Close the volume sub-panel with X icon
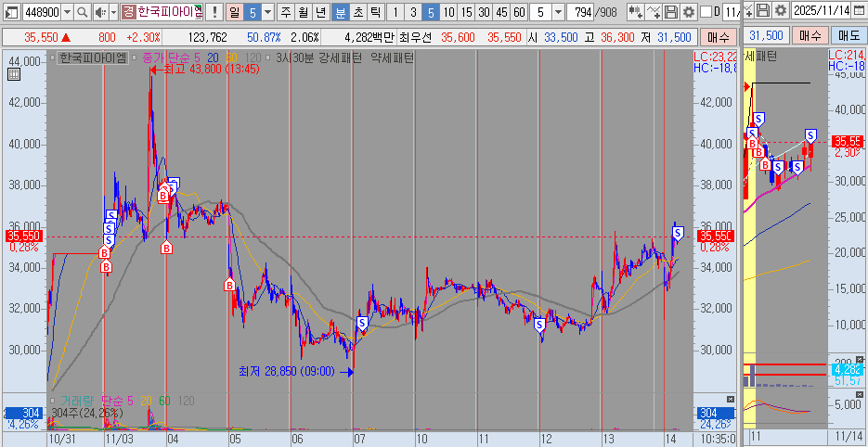Screen dimensions: 868x447 (731, 399)
